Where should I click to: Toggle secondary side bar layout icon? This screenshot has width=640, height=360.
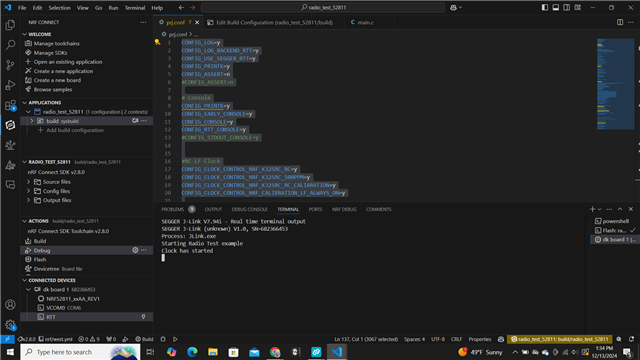[x=567, y=7]
